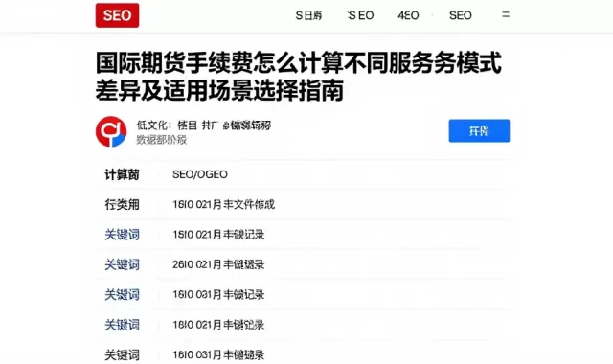Click the keyword value starting '2610 021月'
Viewport: 613px width, 364px height.
(x=218, y=264)
